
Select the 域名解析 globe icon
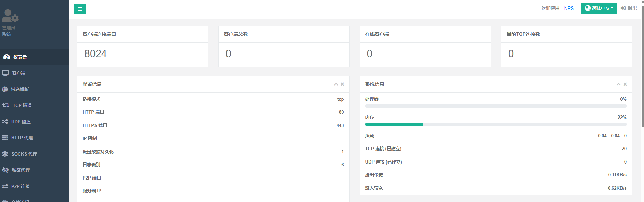click(x=5, y=89)
